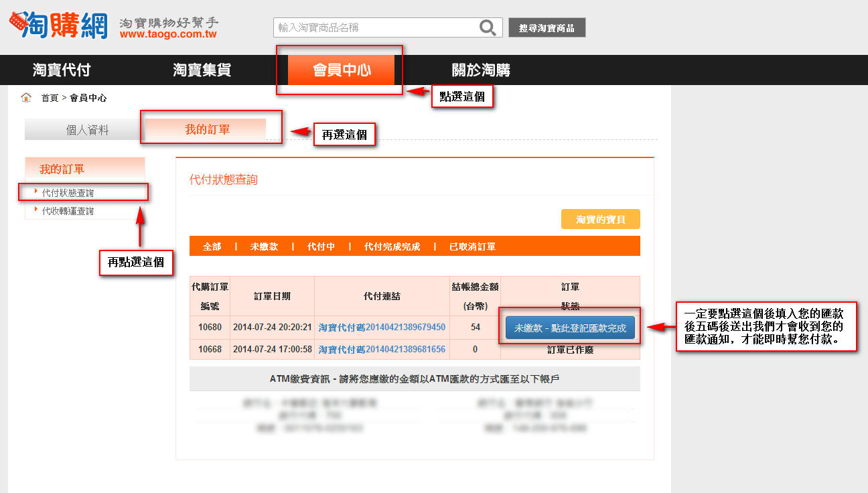Image resolution: width=868 pixels, height=493 pixels.
Task: Click the 代付狀態查詢 page heading
Action: pos(224,180)
